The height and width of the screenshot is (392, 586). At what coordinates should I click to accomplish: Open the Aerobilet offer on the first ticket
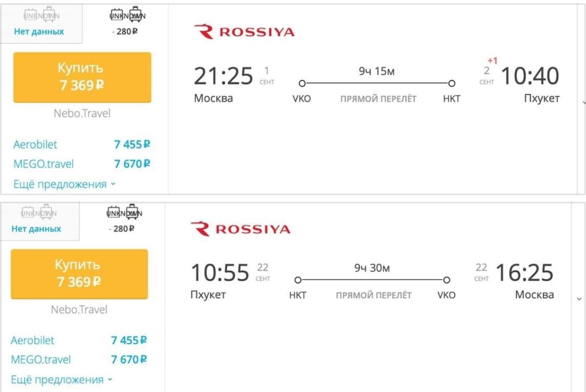point(81,144)
